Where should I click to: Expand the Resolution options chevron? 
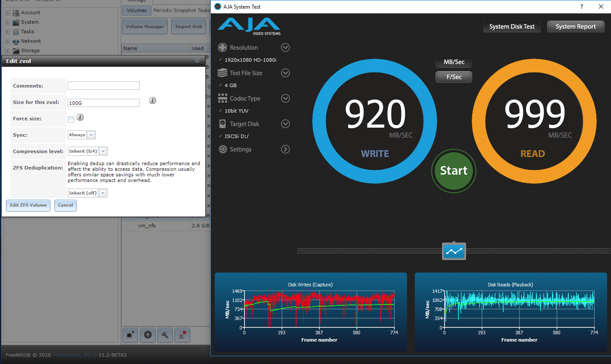point(285,47)
